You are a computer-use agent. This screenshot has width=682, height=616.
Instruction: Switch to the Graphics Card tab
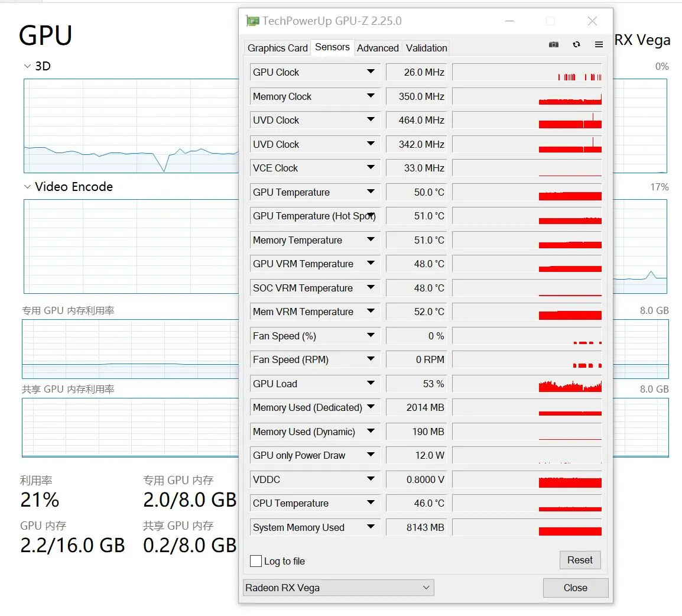tap(278, 48)
